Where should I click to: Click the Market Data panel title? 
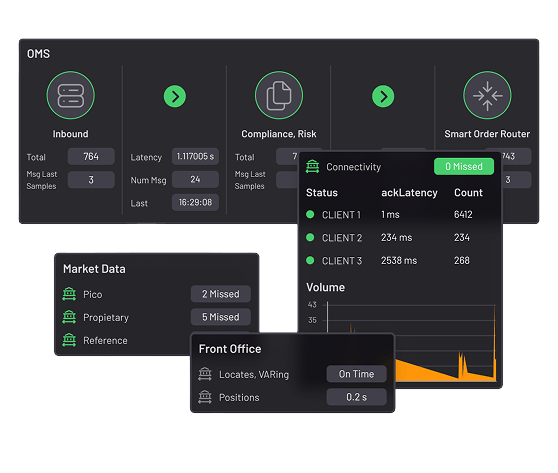point(94,269)
